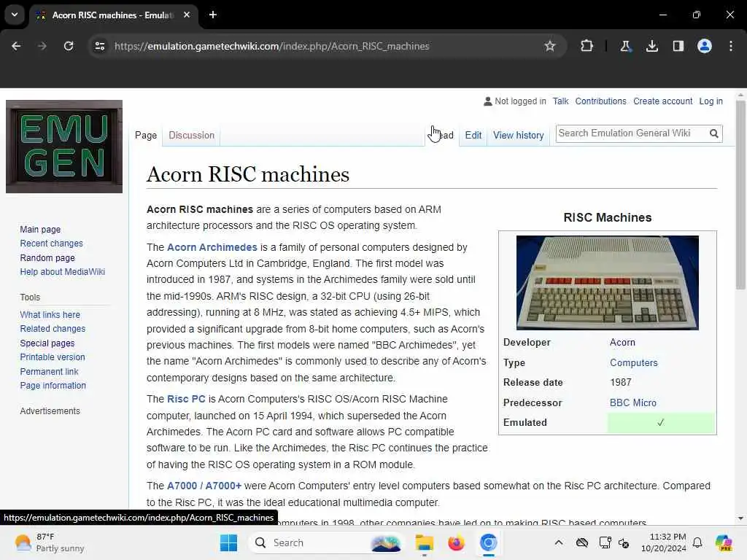747x560 pixels.
Task: Open the View history tab
Action: tap(519, 135)
